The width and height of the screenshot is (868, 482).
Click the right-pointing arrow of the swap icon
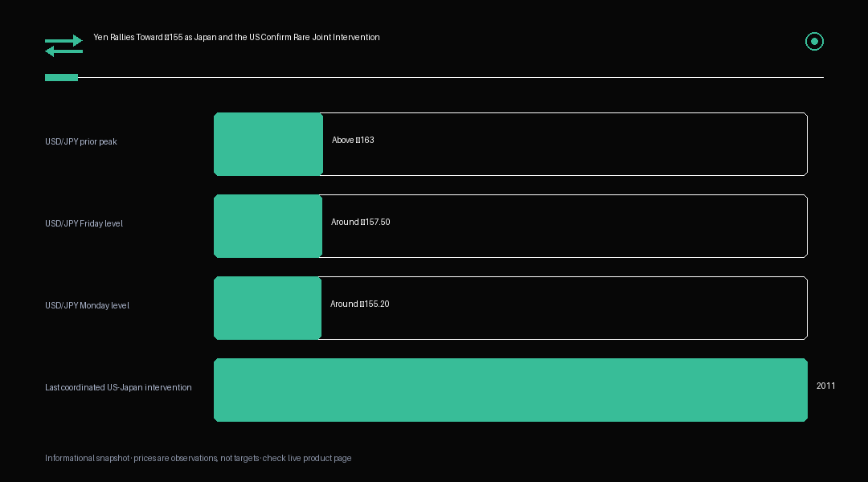[63, 40]
